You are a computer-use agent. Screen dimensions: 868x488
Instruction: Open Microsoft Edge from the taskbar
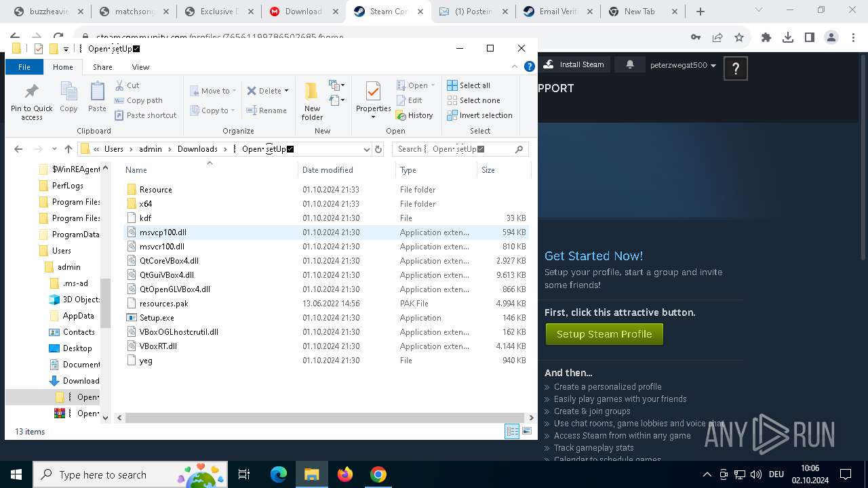coord(279,474)
